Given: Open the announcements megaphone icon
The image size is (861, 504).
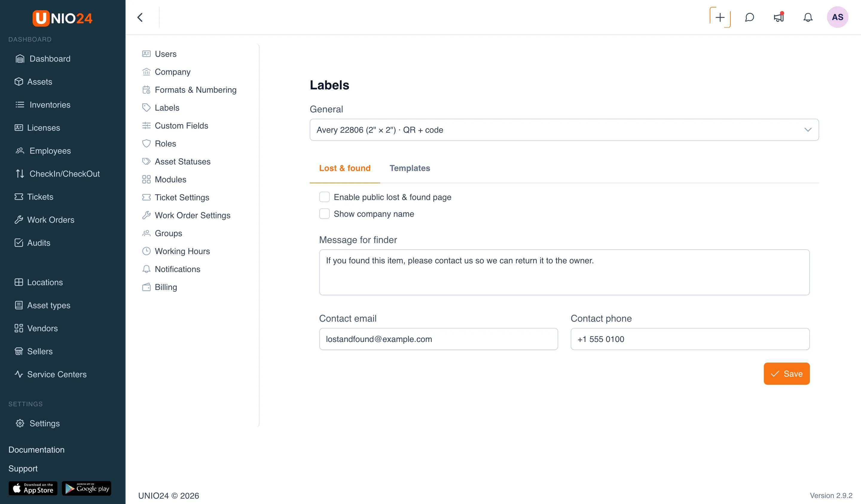Looking at the screenshot, I should pyautogui.click(x=779, y=17).
